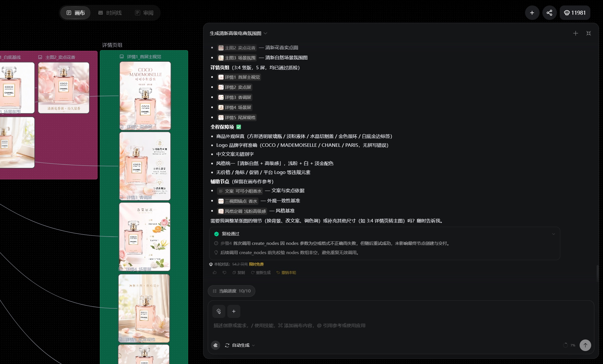Select the 详情1_首屏主视觉 canvas thumbnail

click(145, 96)
